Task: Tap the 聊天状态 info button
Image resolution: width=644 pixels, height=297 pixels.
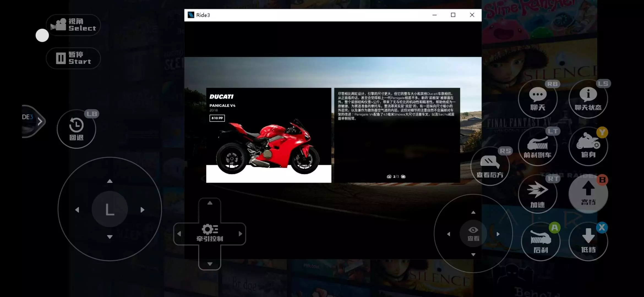Action: tap(588, 99)
